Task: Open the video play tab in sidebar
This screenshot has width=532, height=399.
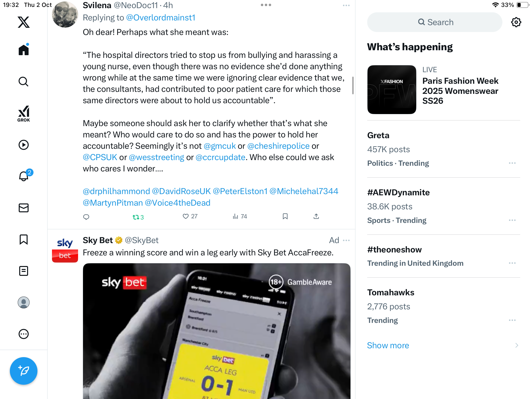Action: click(x=24, y=145)
